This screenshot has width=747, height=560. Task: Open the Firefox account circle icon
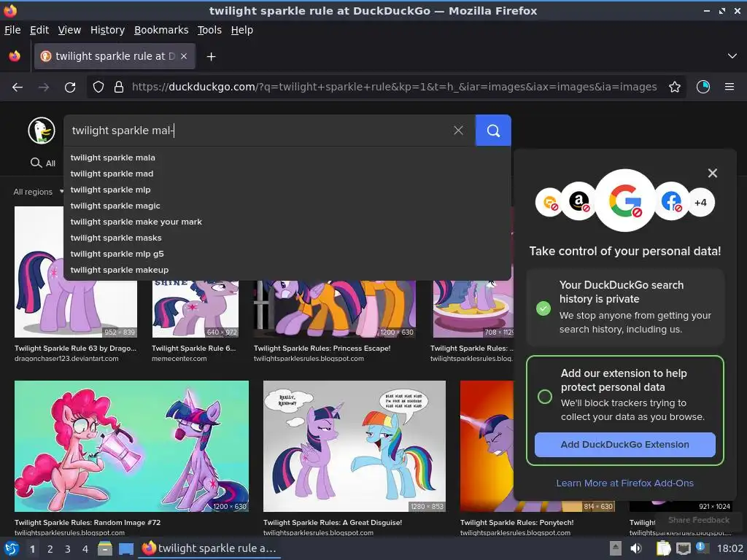point(703,87)
